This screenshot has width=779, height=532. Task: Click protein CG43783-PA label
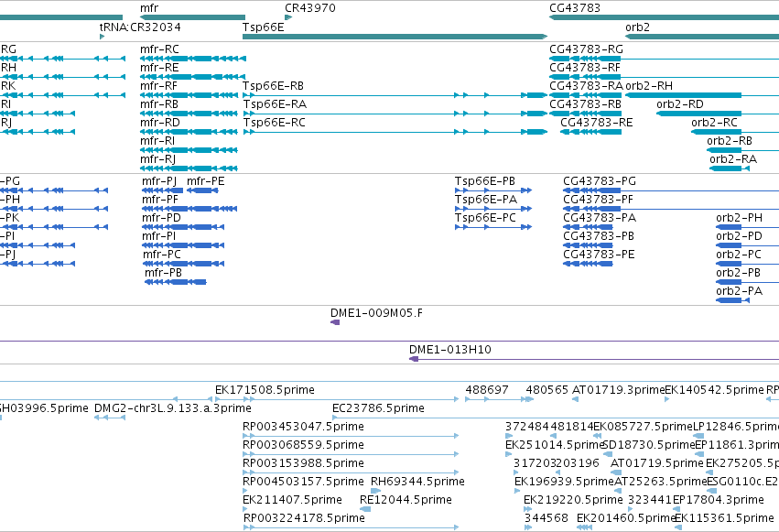(x=600, y=218)
